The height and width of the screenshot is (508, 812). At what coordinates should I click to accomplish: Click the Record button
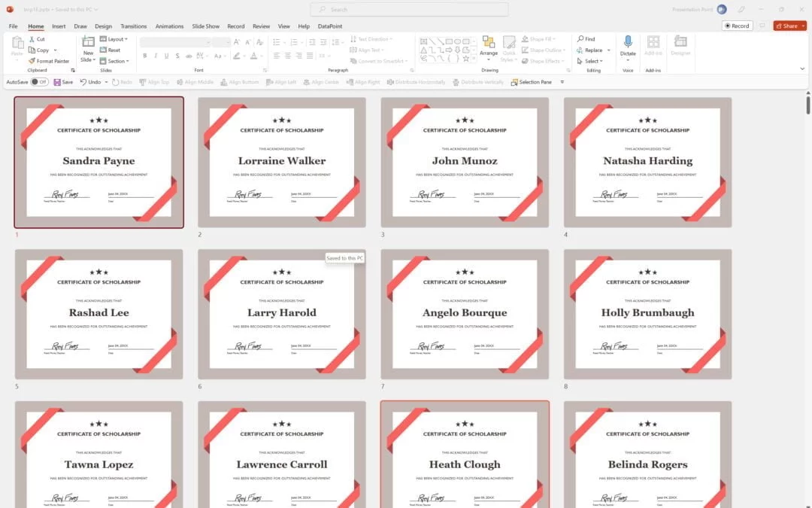tap(737, 26)
